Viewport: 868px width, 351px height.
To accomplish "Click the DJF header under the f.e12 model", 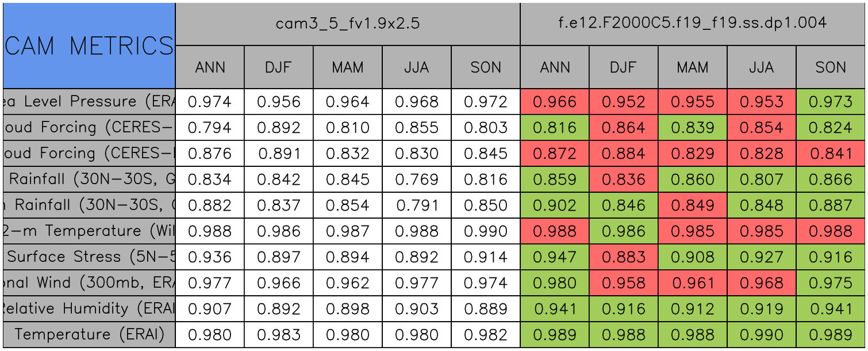I will pos(624,67).
